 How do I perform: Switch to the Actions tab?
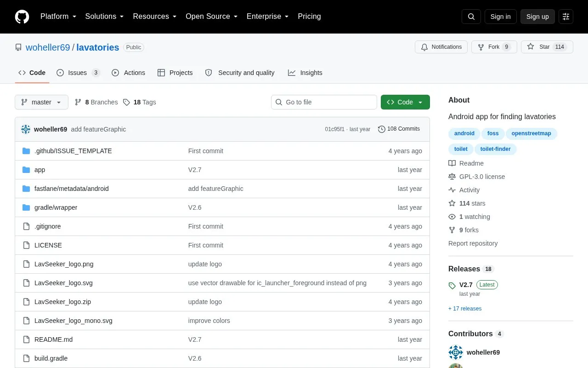click(129, 73)
